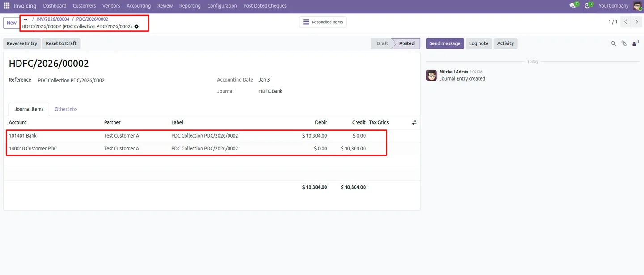Go to PDC/2026/0002 breadcrumb
The image size is (644, 275).
tap(92, 19)
